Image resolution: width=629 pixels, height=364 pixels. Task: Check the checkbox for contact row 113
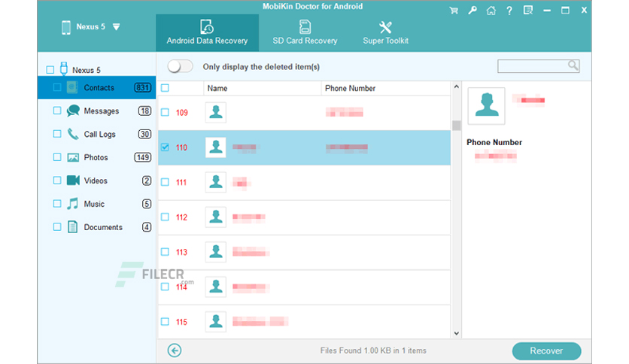pos(165,252)
